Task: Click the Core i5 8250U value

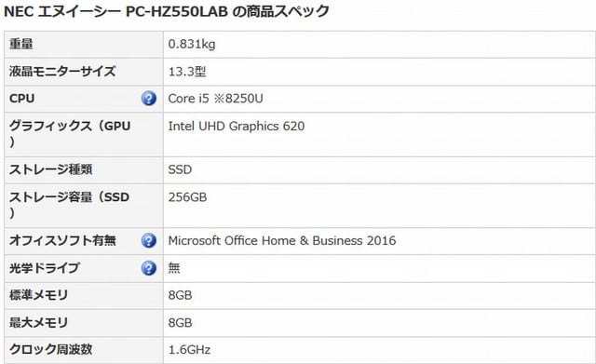Action: tap(215, 99)
